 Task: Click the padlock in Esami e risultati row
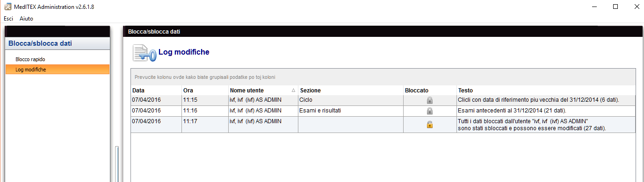429,111
